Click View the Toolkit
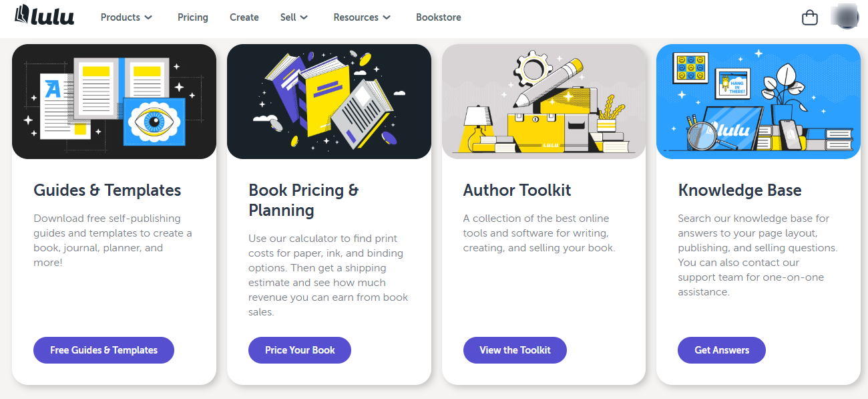868x399 pixels. click(515, 350)
